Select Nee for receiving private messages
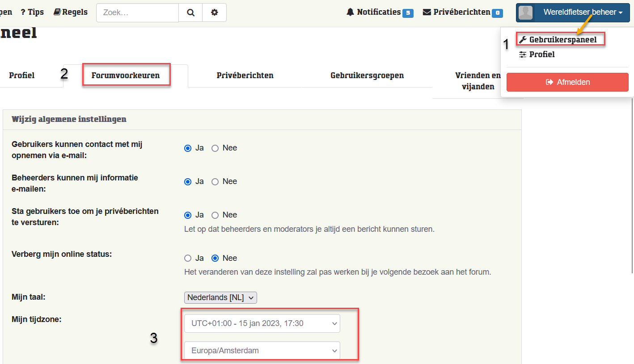 (x=215, y=215)
